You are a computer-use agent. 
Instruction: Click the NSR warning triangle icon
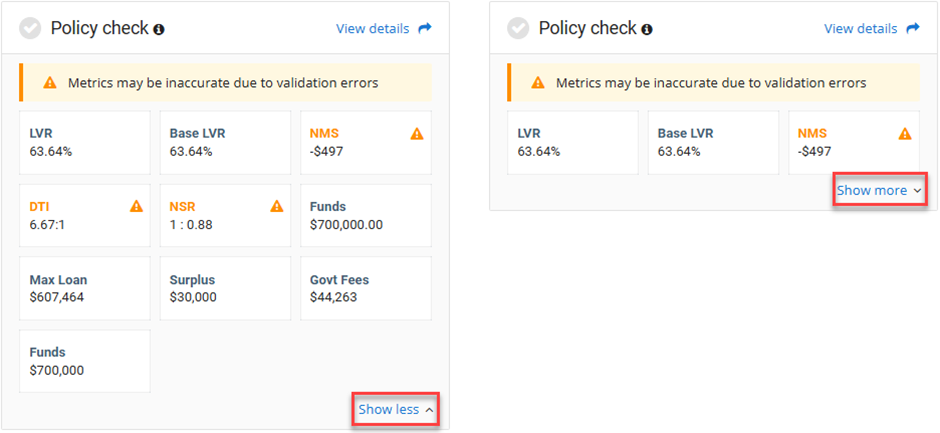click(277, 207)
